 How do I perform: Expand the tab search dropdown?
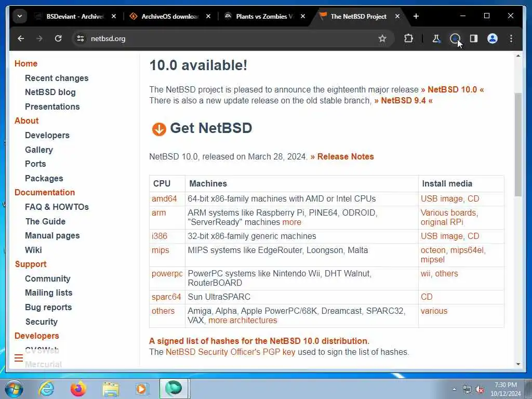(20, 16)
